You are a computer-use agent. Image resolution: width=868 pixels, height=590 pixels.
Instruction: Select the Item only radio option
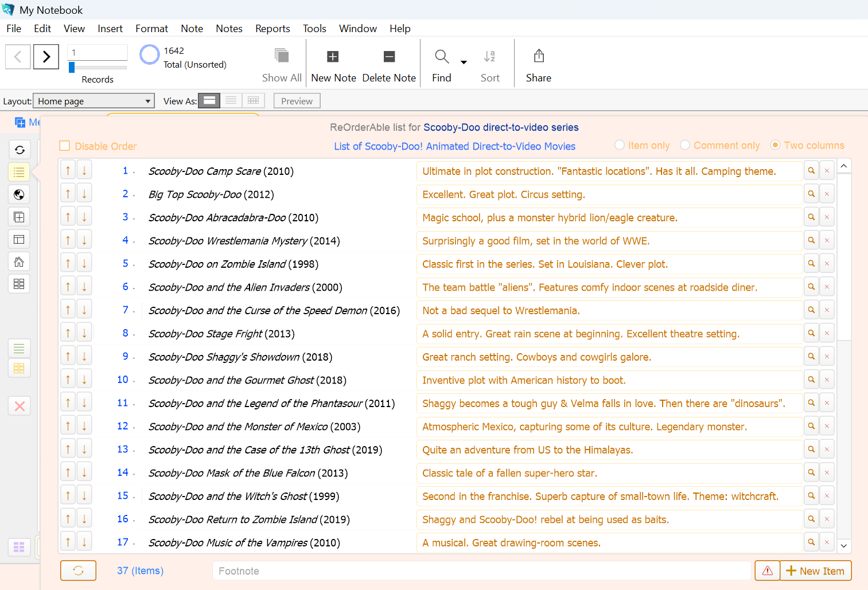pos(620,146)
